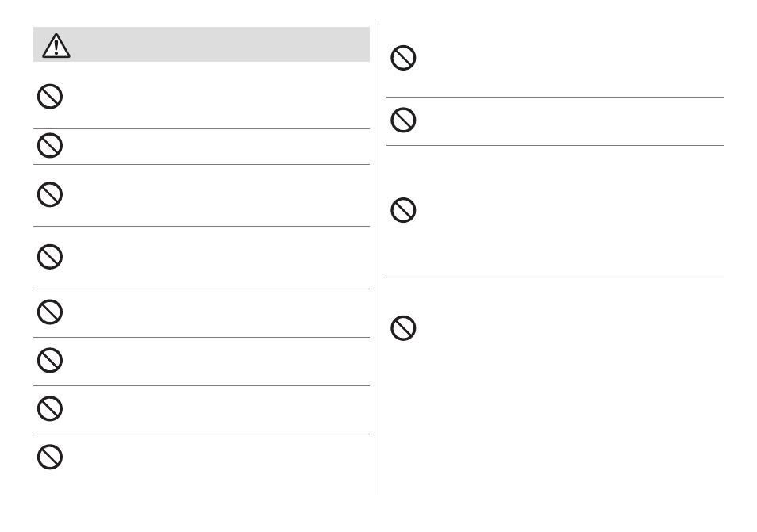
Task: Click the warning triangle exclamation icon
Action: point(56,46)
